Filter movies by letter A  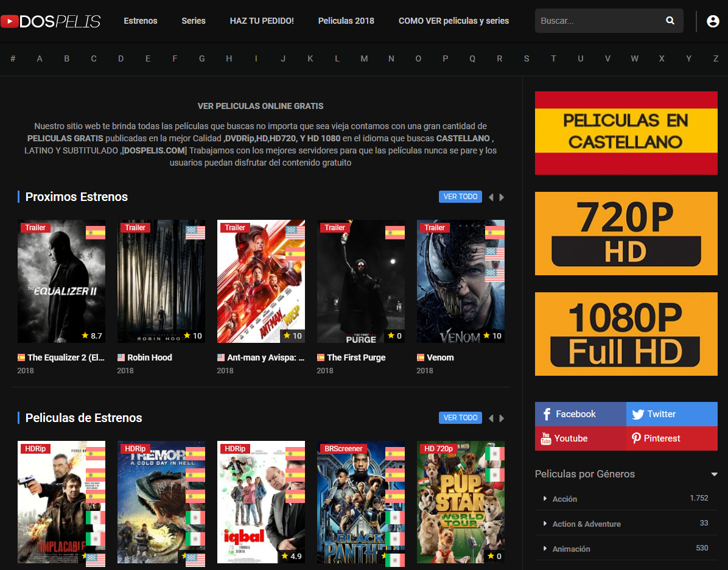(x=40, y=58)
